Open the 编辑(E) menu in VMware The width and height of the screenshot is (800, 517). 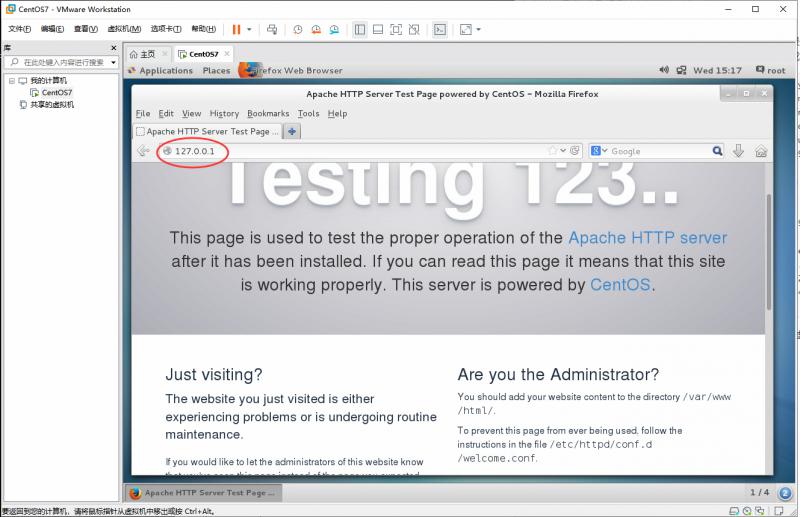pyautogui.click(x=52, y=29)
